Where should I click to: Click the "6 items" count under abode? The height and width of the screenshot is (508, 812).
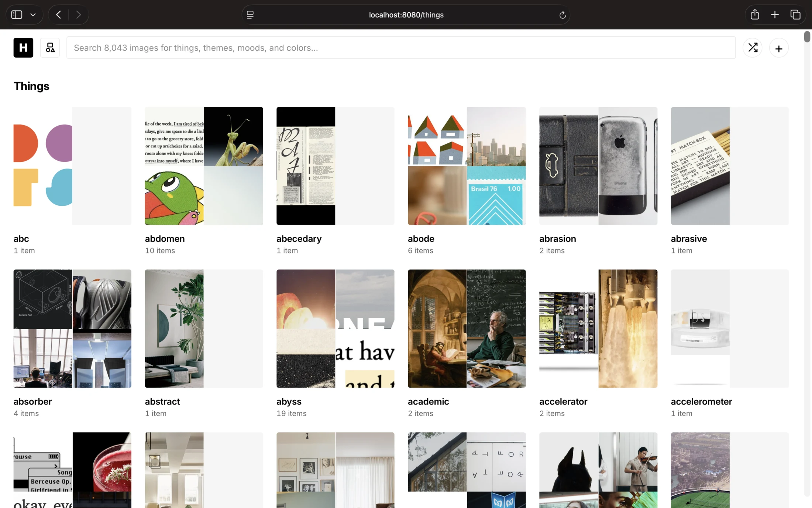pos(420,250)
